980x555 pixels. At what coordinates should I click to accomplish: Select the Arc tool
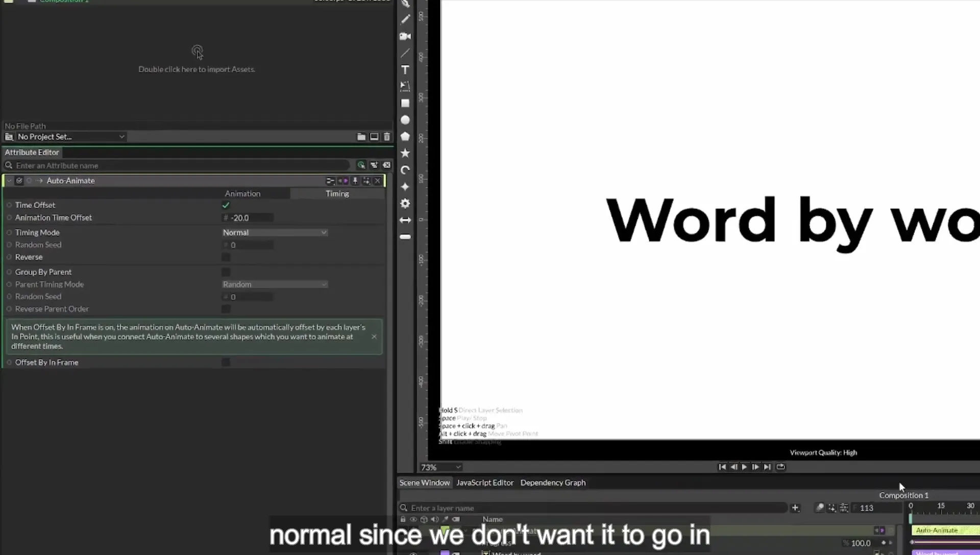point(405,170)
